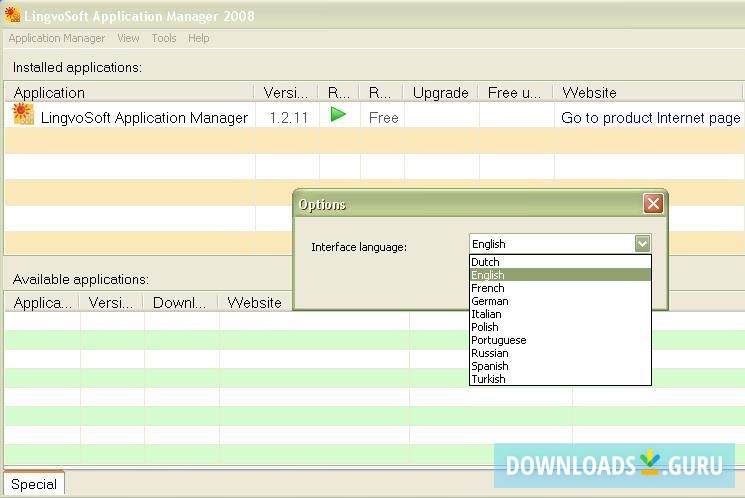Sort installed list by Application column
Image resolution: width=745 pixels, height=498 pixels.
129,92
